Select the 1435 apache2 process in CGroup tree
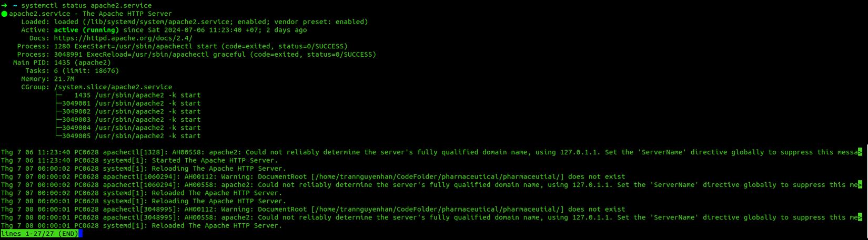 (x=137, y=96)
